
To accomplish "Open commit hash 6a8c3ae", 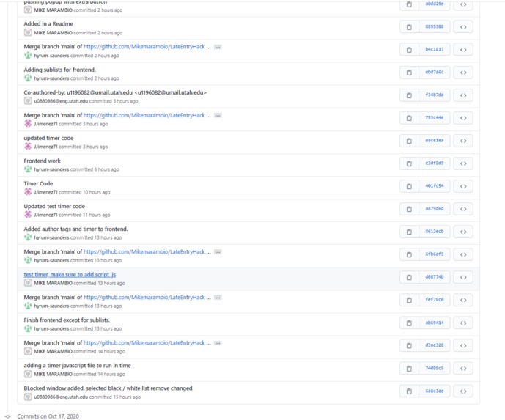I will pyautogui.click(x=434, y=391).
